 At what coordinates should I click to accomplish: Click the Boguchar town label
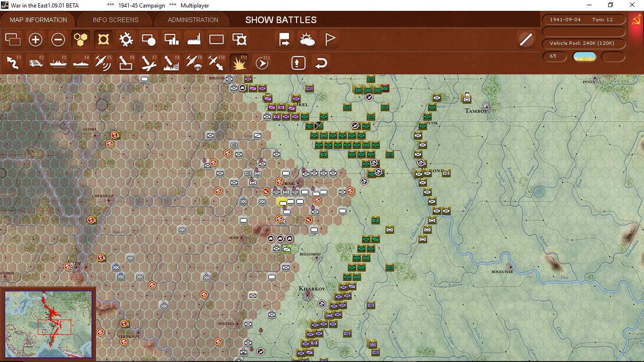pos(502,272)
